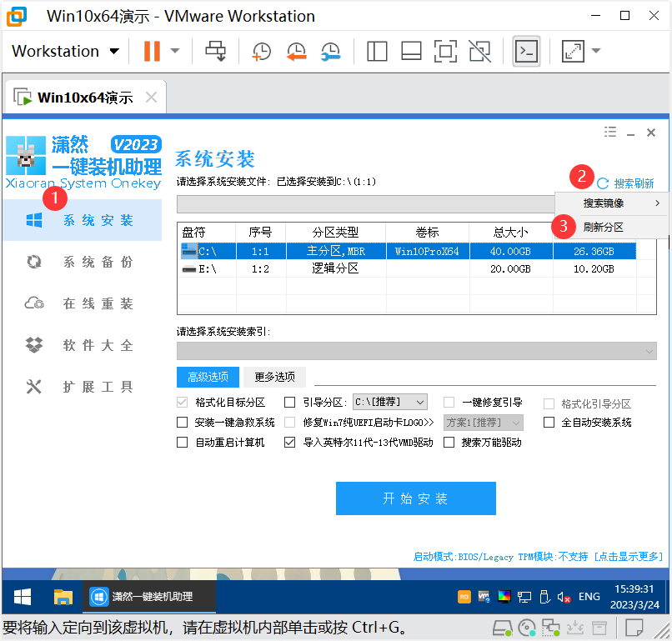Enable the 自动重启计算机 checkbox
This screenshot has width=672, height=641.
click(183, 443)
